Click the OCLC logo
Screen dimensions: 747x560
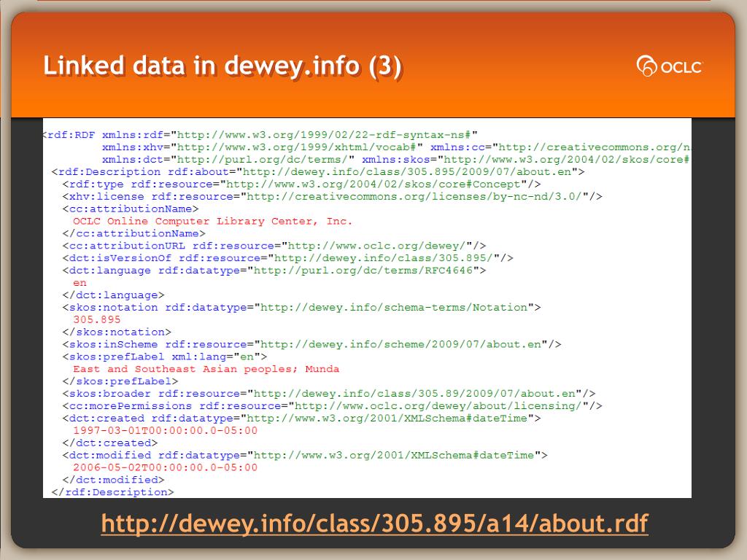tap(670, 66)
